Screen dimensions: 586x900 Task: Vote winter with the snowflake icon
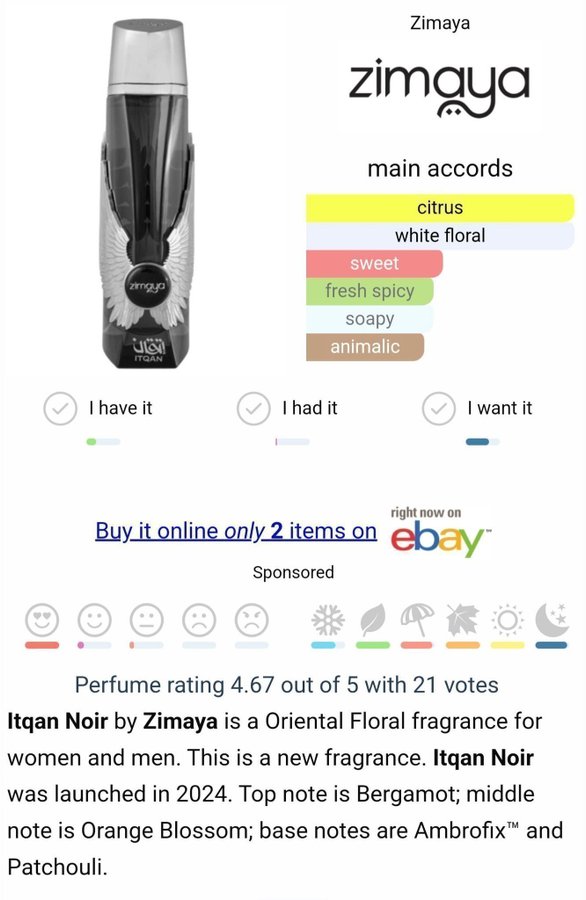point(328,620)
